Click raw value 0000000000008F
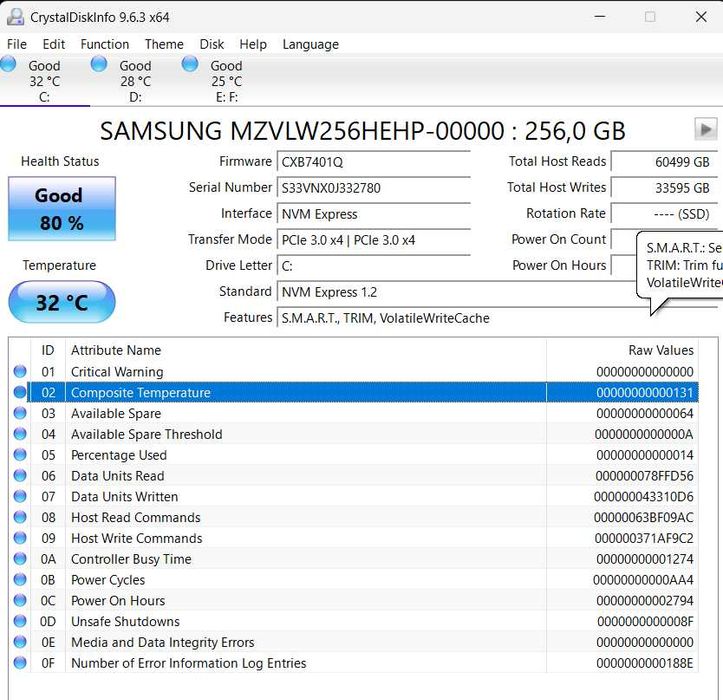The width and height of the screenshot is (723, 700). [645, 621]
